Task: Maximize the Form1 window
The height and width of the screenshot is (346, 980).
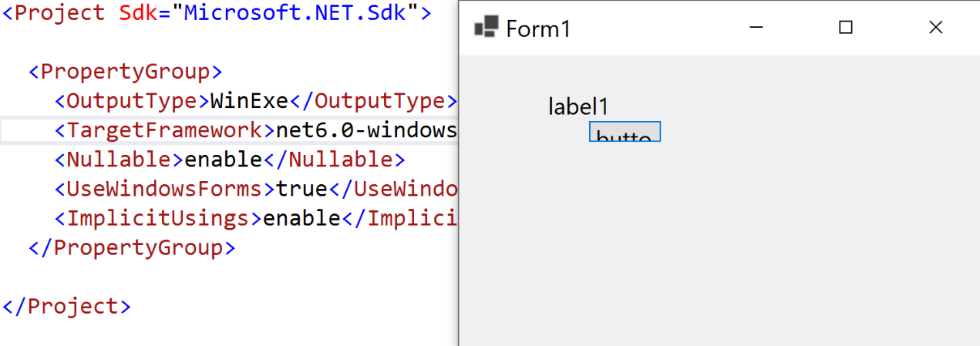Action: pos(846,28)
